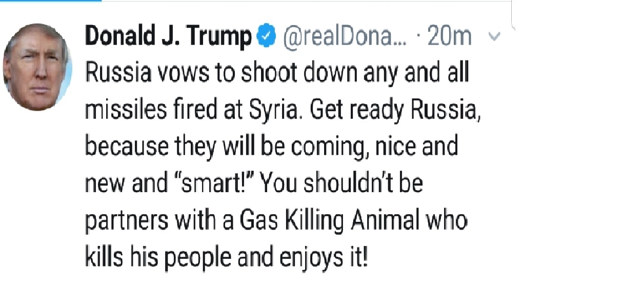Click the blue loading bar at top

click(50, 1)
